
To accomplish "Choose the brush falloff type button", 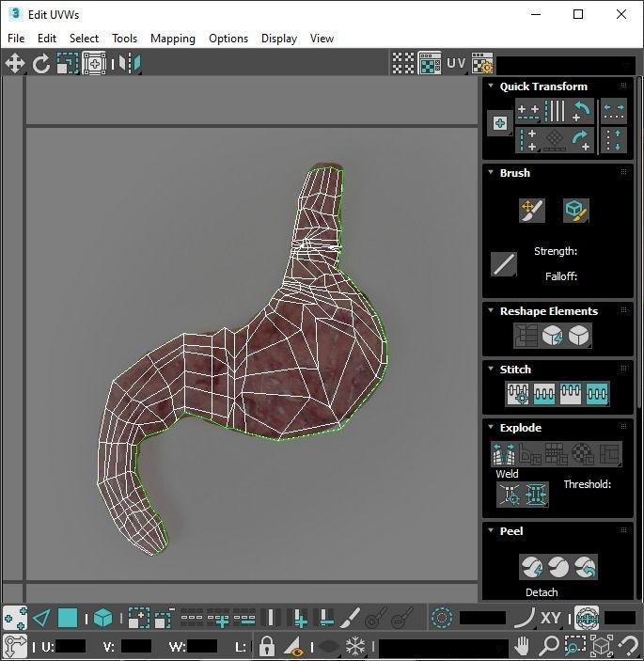I will click(x=504, y=264).
